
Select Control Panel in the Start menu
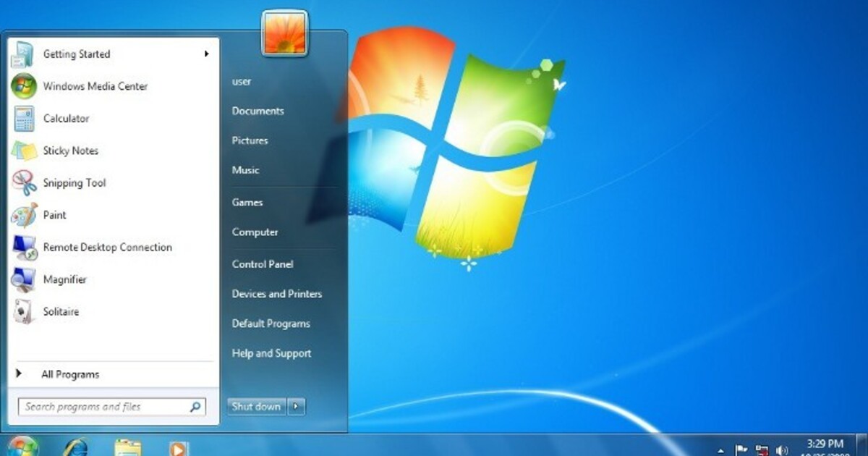[262, 264]
